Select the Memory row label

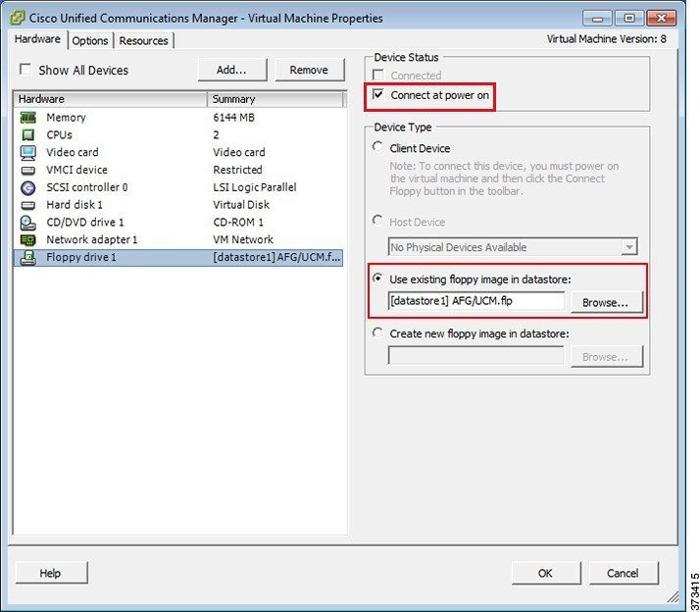click(x=66, y=118)
